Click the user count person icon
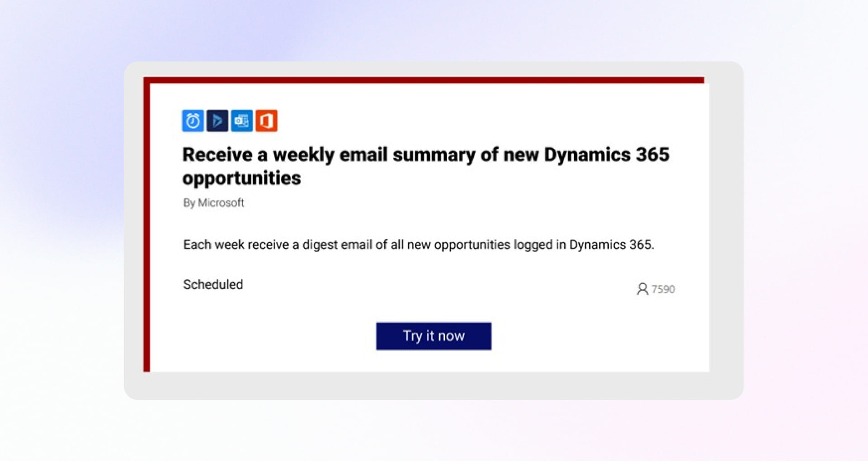This screenshot has height=461, width=868. point(642,289)
